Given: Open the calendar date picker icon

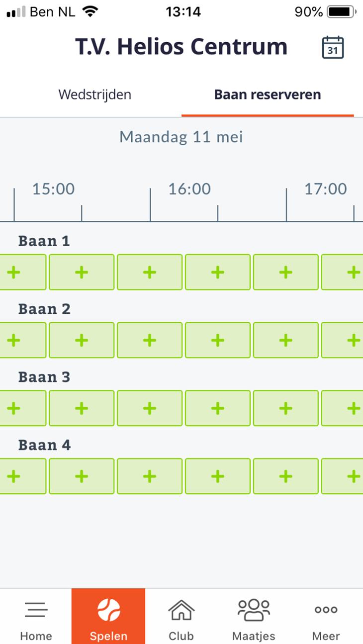Looking at the screenshot, I should tap(333, 47).
